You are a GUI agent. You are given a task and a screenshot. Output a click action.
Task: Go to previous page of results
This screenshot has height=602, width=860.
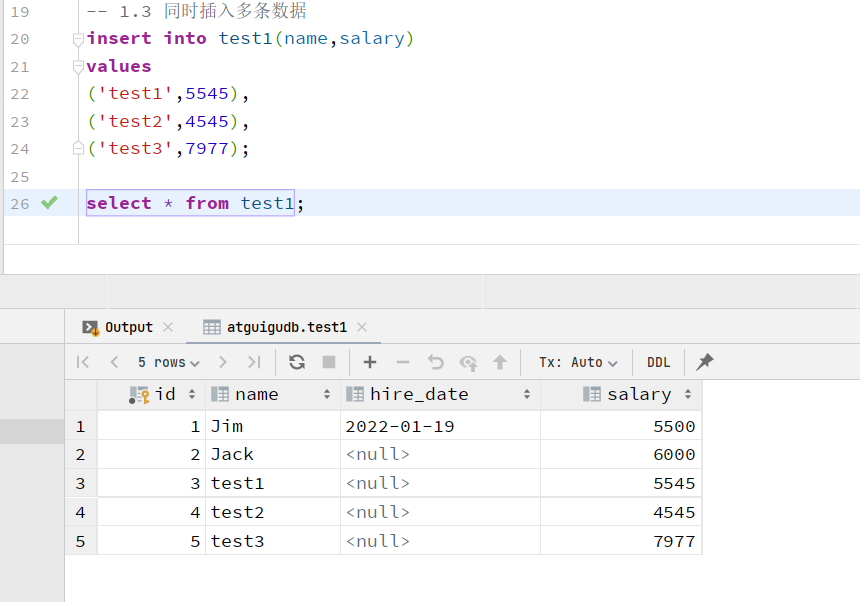(114, 362)
